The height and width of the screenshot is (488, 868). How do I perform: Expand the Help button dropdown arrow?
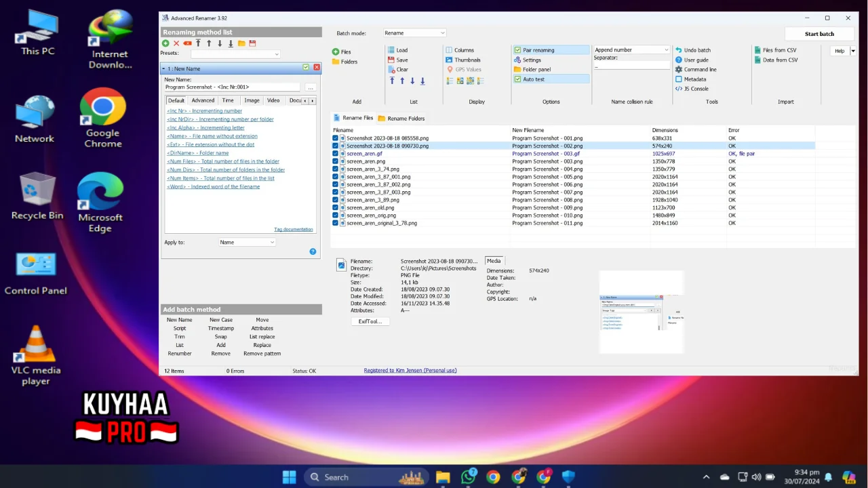click(853, 51)
